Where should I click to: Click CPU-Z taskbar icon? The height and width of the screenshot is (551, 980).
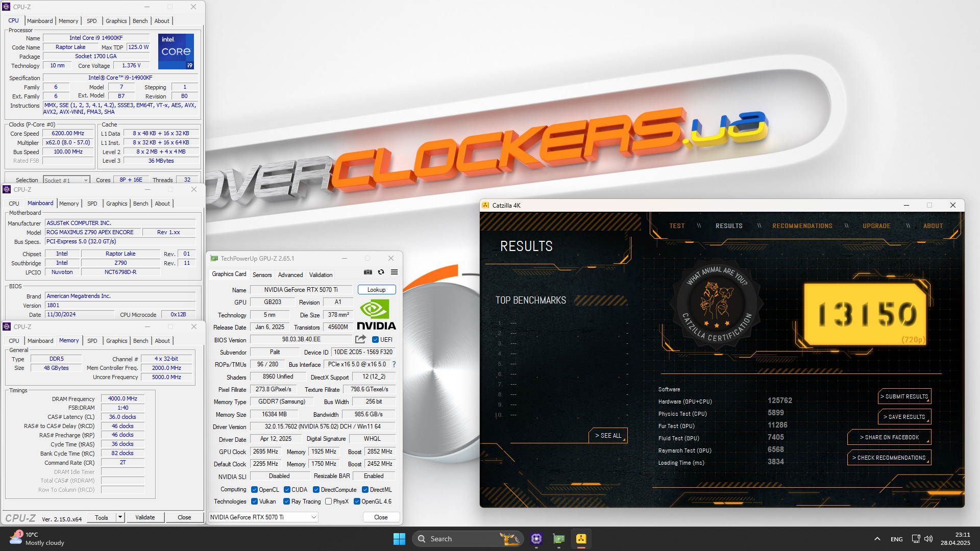tap(536, 539)
